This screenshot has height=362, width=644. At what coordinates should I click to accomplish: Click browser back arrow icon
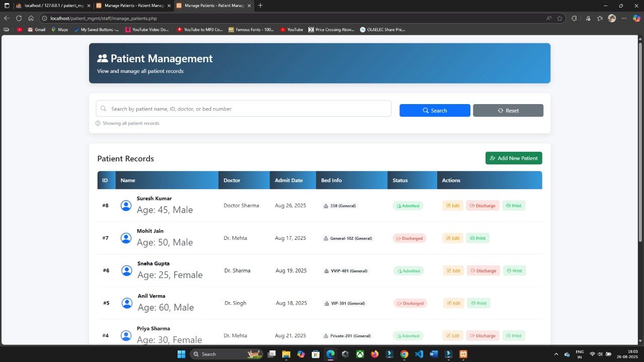pyautogui.click(x=7, y=18)
